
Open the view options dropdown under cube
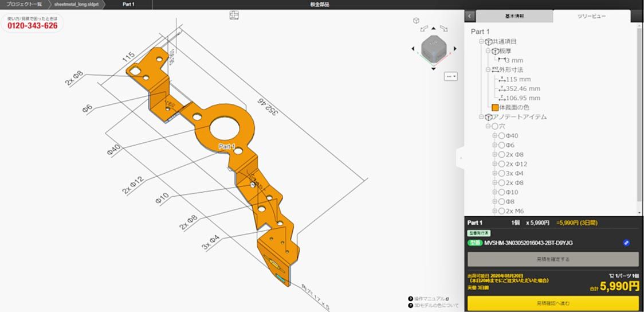(x=451, y=76)
